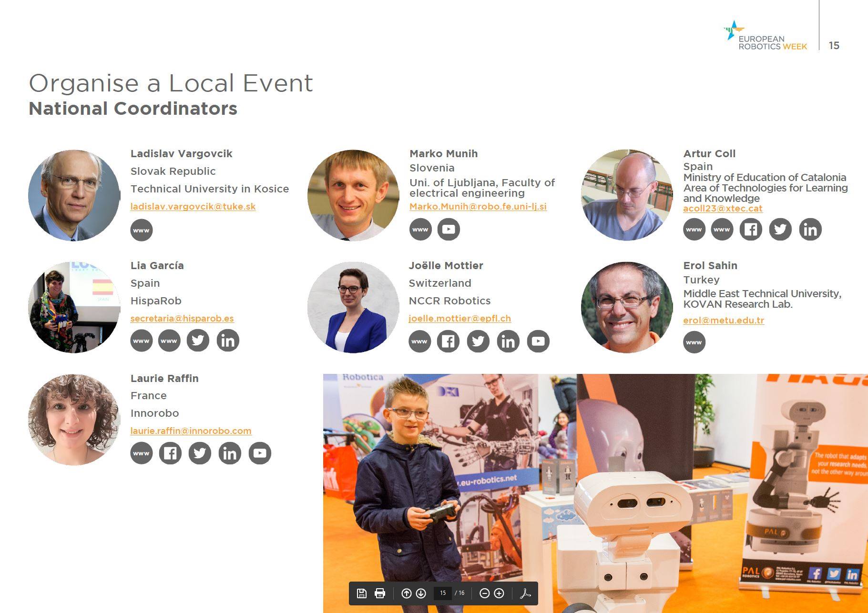Open Ladislav Vargovcik's www website icon
This screenshot has width=868, height=613.
click(142, 230)
